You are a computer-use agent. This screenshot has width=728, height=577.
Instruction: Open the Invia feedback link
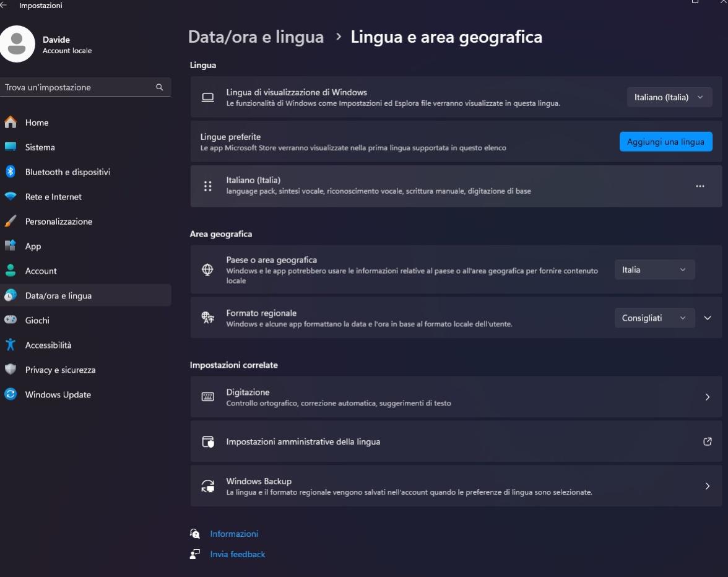(x=237, y=554)
